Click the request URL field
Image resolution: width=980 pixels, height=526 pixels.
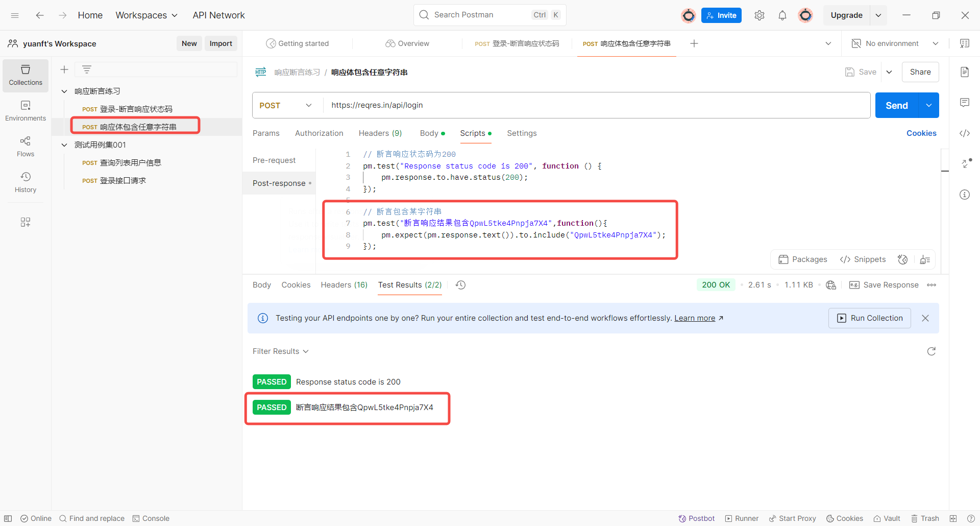(596, 105)
